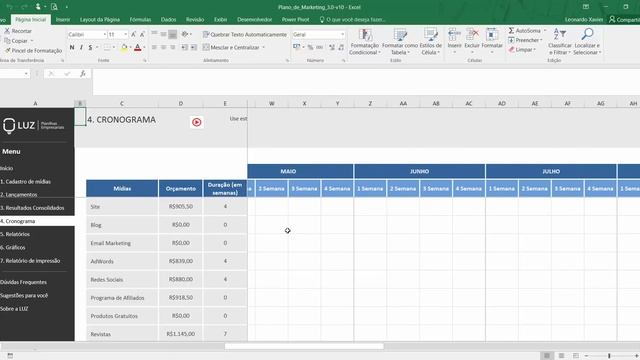Adjust the zoom slider in status bar
The height and width of the screenshot is (360, 640).
(609, 356)
